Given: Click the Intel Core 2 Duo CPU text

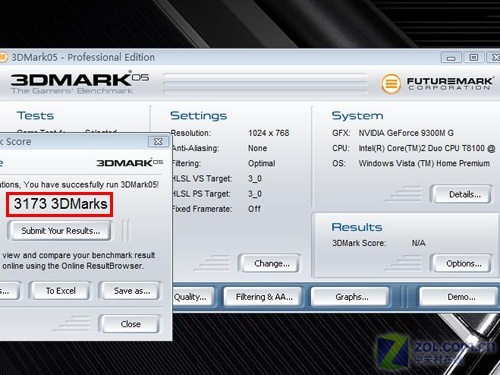Looking at the screenshot, I should coord(427,148).
